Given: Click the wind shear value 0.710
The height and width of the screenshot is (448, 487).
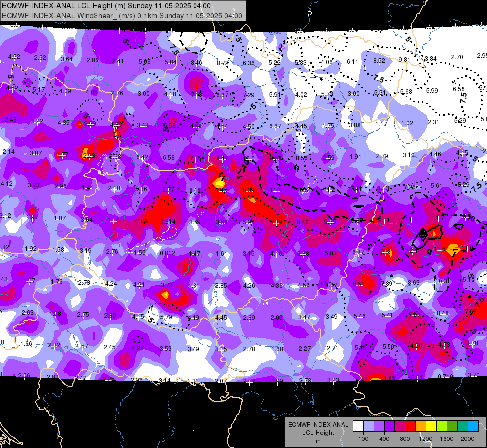Looking at the screenshot, I should (445, 377).
